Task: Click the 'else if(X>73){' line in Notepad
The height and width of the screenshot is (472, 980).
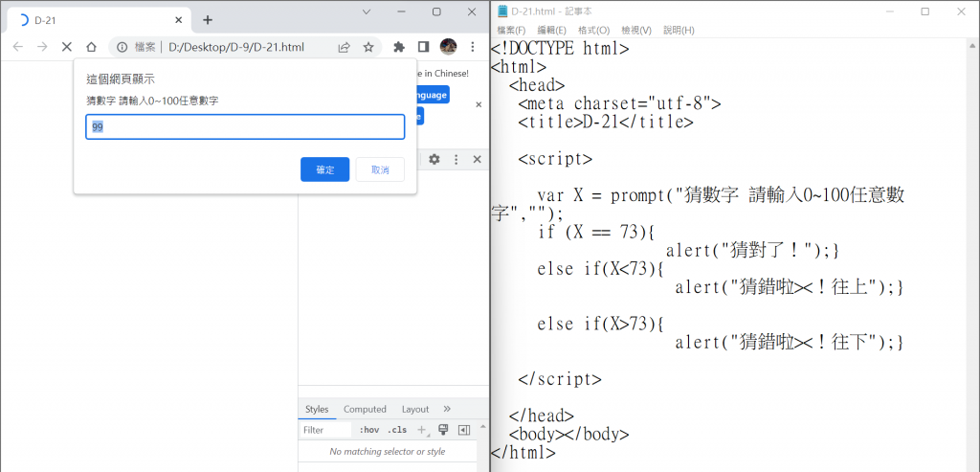Action: [600, 324]
